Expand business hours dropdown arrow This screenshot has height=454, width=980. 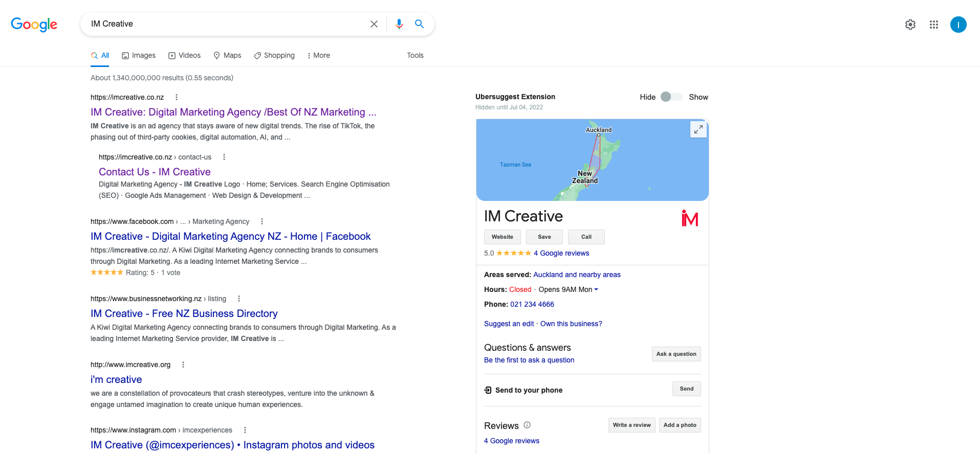click(x=596, y=289)
